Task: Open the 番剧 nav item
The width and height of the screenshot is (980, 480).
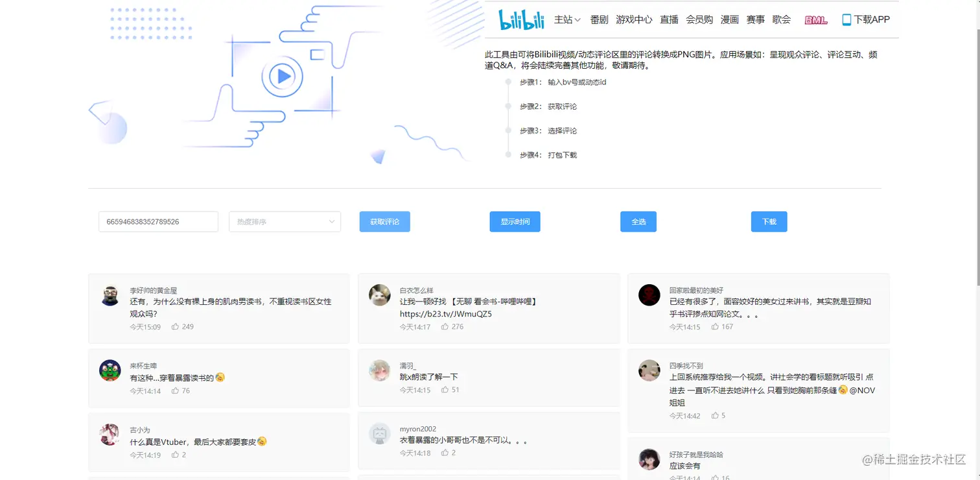Action: (x=599, y=20)
